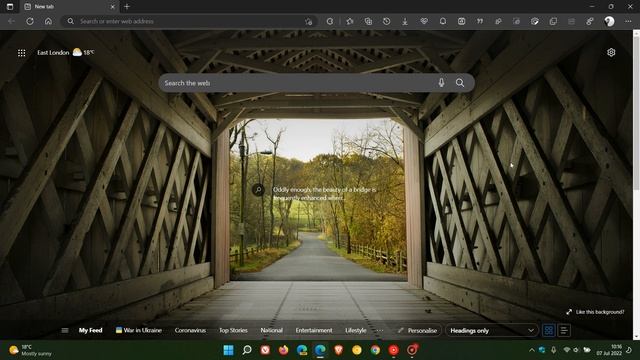Launch Google Chrome from taskbar
640x360 pixels.
375,350
